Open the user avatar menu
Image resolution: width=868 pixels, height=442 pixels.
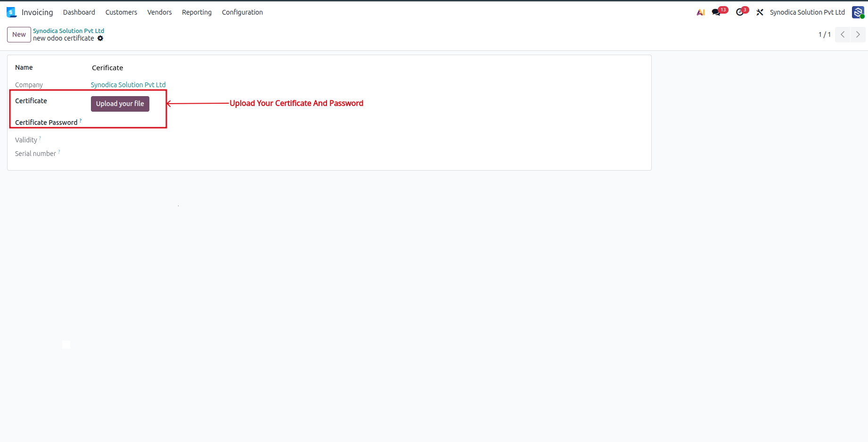858,12
